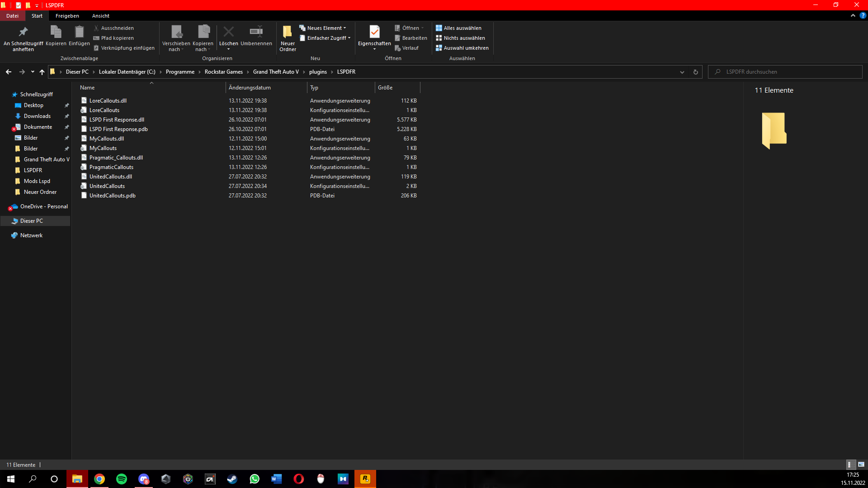
Task: Click the refresh button beside address bar
Action: click(696, 72)
